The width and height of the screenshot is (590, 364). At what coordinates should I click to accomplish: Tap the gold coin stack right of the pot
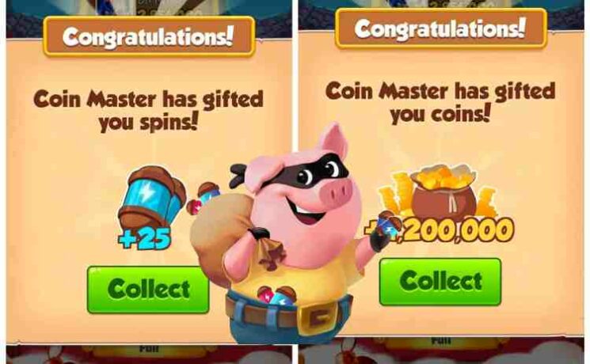pyautogui.click(x=487, y=204)
